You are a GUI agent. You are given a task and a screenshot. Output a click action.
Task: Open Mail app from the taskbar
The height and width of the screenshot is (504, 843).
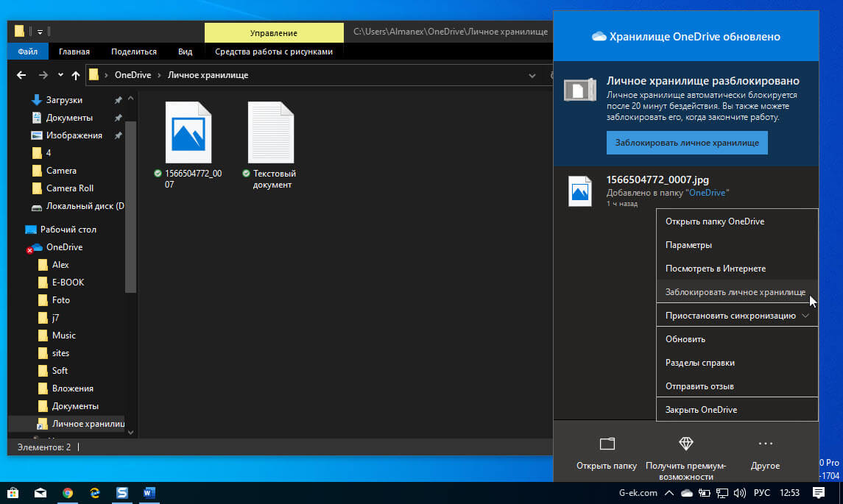pos(40,493)
